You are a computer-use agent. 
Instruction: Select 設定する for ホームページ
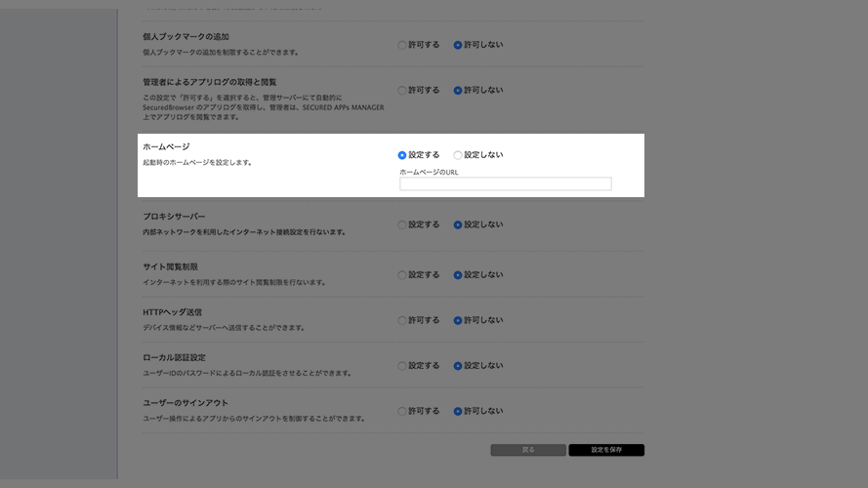click(402, 155)
